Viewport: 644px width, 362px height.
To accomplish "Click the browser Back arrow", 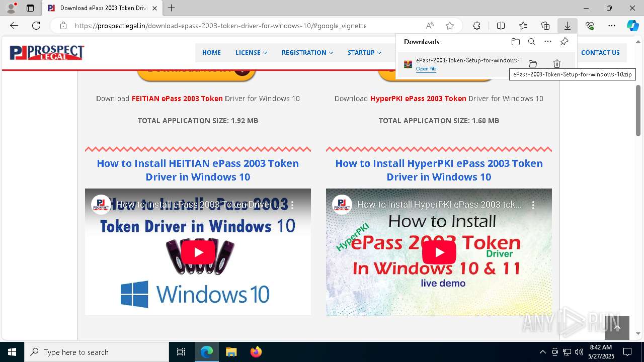I will 14,26.
